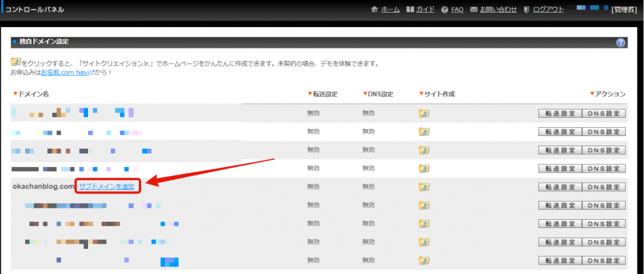
Task: Open the ガイド menu item
Action: [x=425, y=10]
